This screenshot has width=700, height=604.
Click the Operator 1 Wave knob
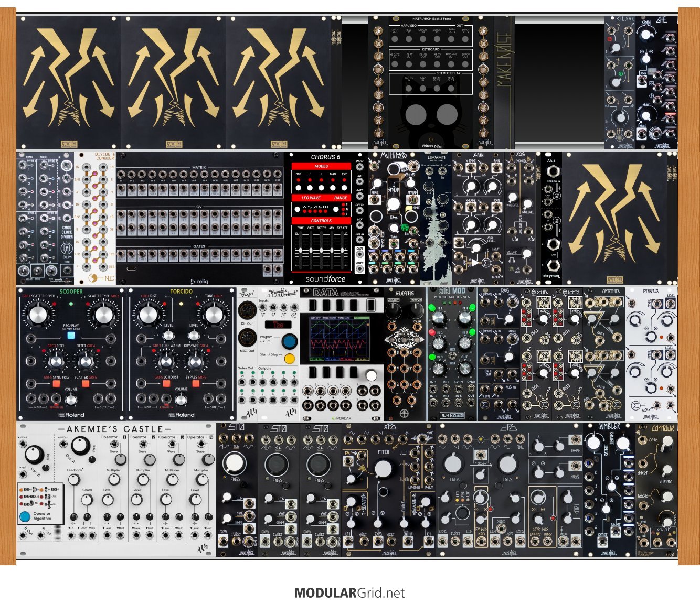coord(121,460)
